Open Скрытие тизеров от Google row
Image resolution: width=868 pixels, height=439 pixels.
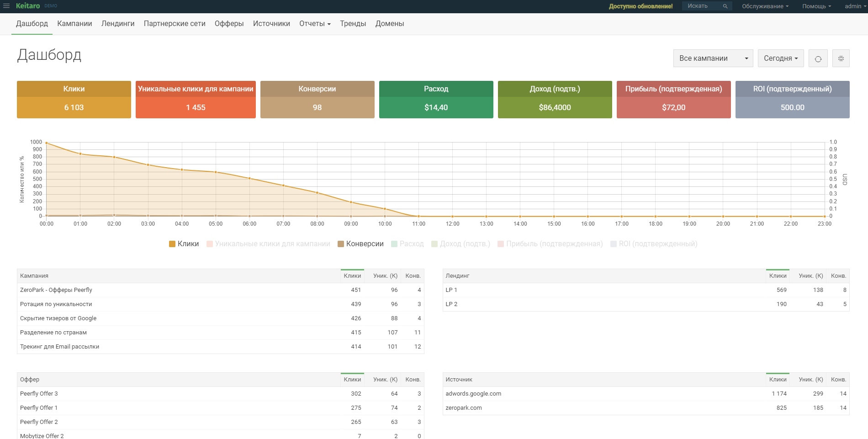point(221,318)
